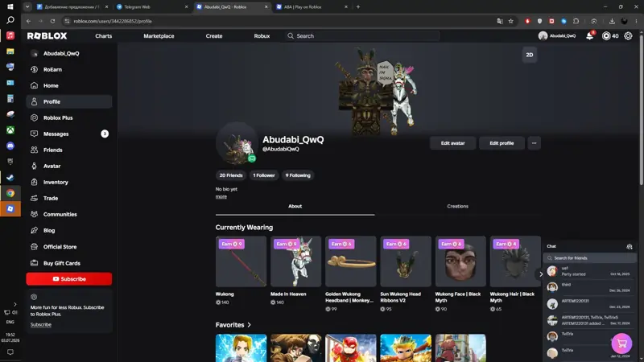The image size is (644, 362).
Task: Switch to Telegram Web browser tab
Action: click(x=151, y=7)
